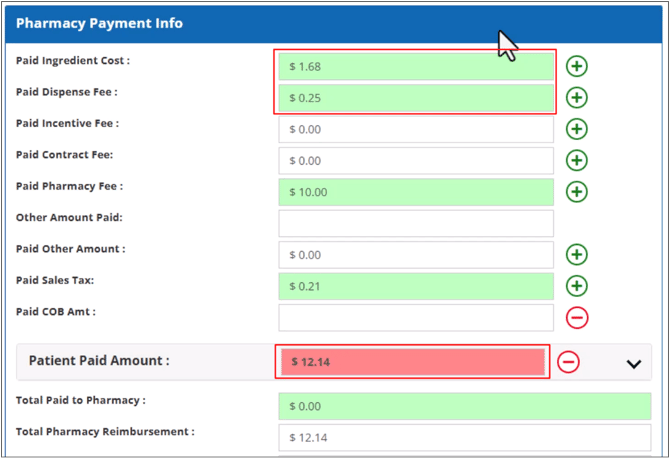The height and width of the screenshot is (459, 670).
Task: Click plus icon beside Paid Dispense Fee
Action: tap(577, 98)
